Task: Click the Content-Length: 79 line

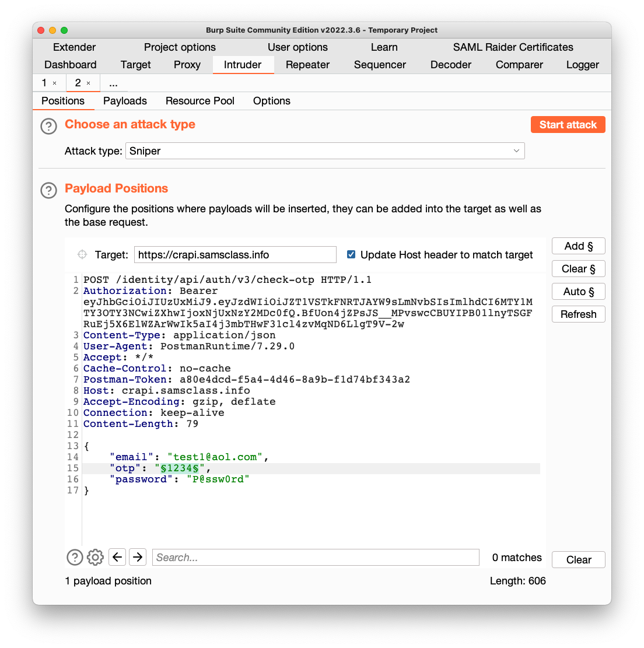Action: pyautogui.click(x=141, y=424)
